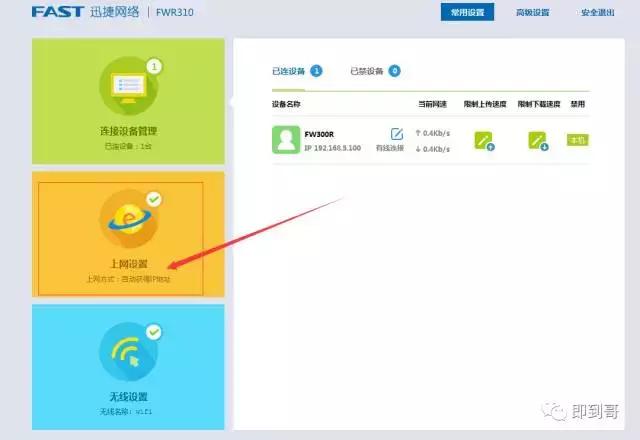Set download speed limit for FW300R
Screen dimensions: 640x440
click(538, 141)
